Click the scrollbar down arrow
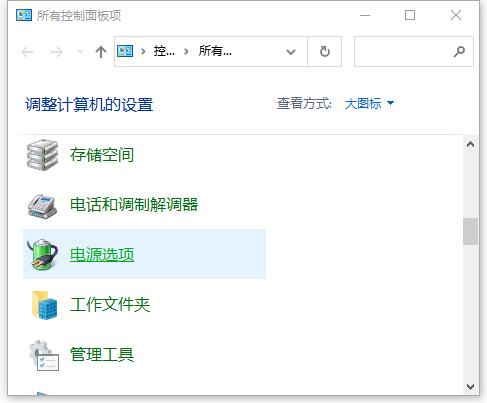Screen dimensions: 487x403 (x=471, y=387)
